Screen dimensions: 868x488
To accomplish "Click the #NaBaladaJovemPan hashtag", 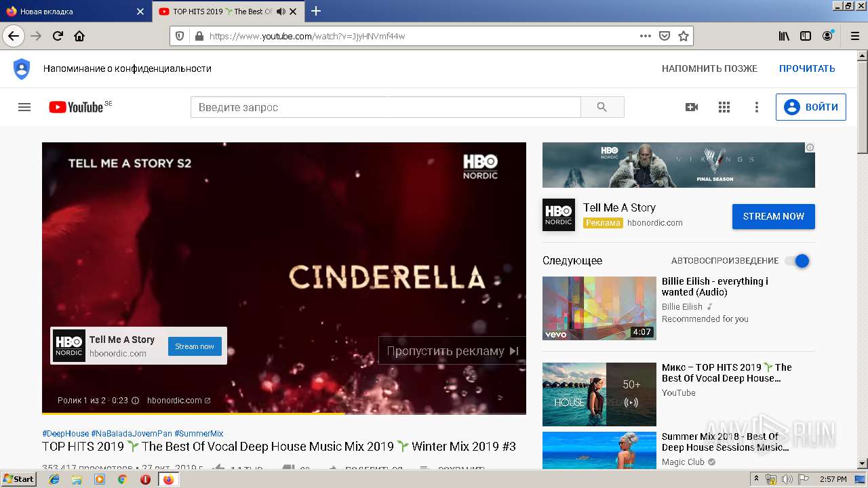I will [x=132, y=434].
